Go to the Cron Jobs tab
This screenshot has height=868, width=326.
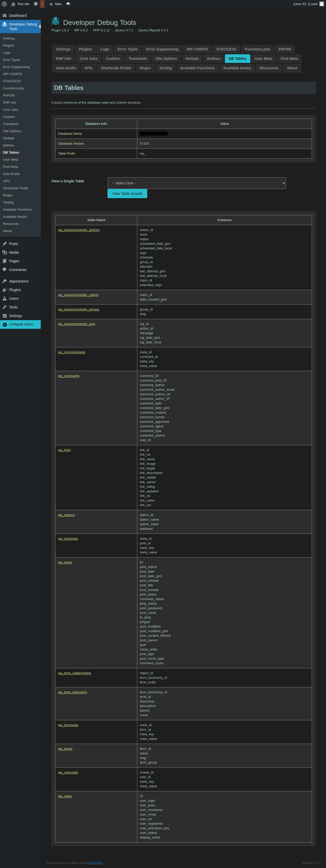(89, 59)
